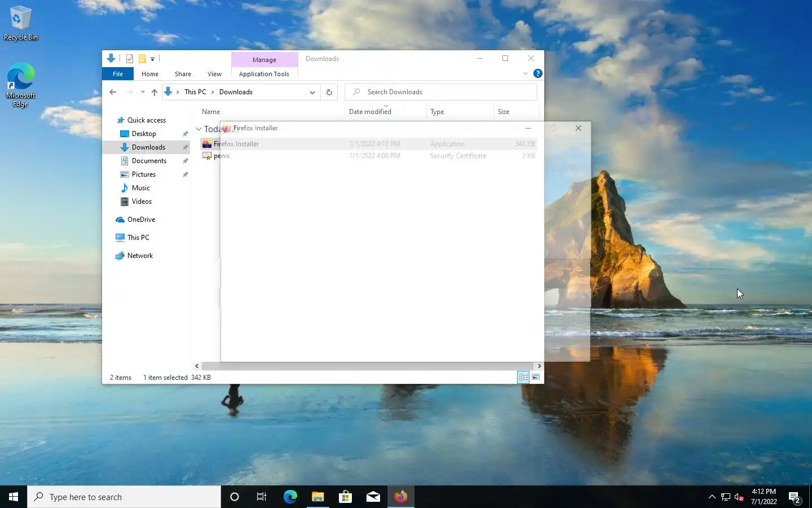The image size is (812, 508).
Task: Open the Recent locations dropdown arrow
Action: 143,92
